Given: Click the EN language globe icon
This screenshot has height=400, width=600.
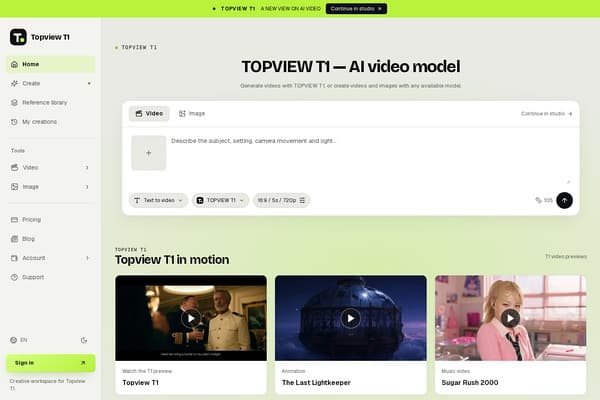Looking at the screenshot, I should click(x=14, y=340).
